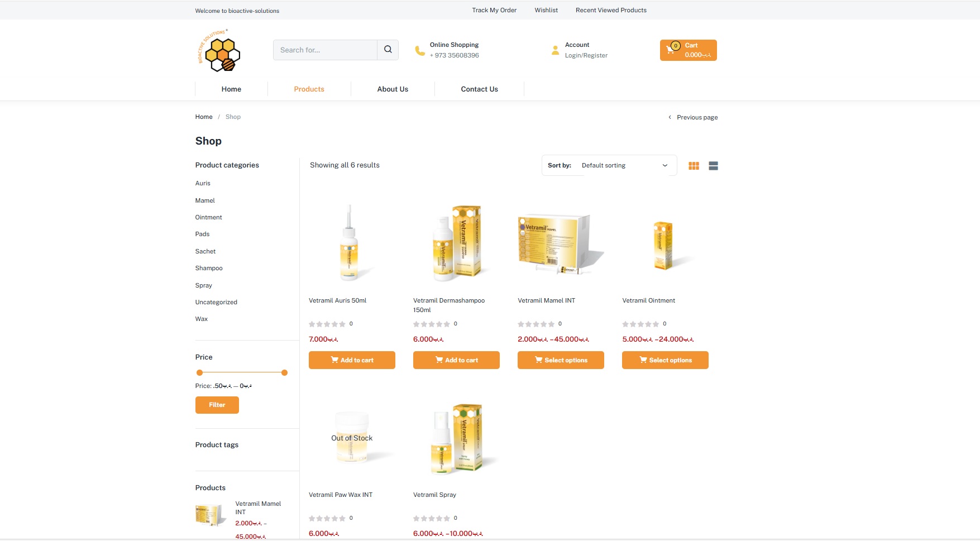Click the left price slider handle

point(199,372)
